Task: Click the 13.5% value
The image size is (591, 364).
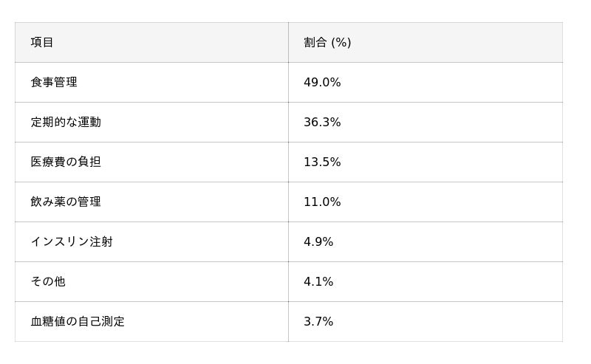Action: coord(322,162)
